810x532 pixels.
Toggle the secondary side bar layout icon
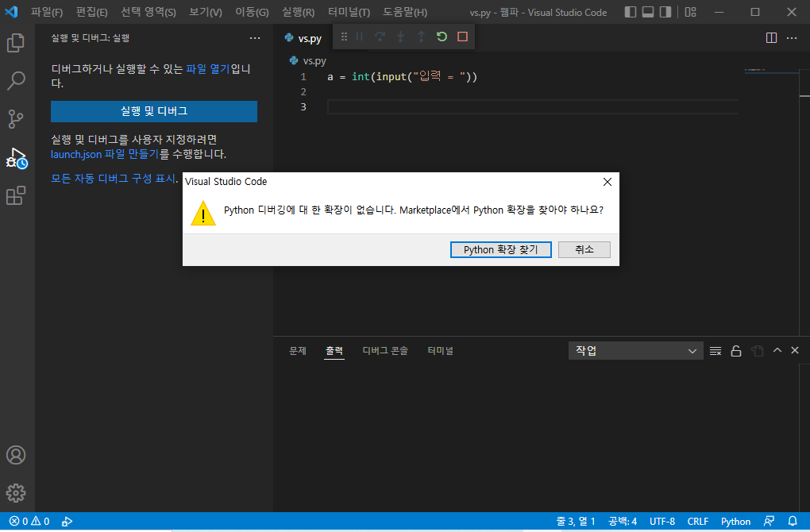click(665, 12)
